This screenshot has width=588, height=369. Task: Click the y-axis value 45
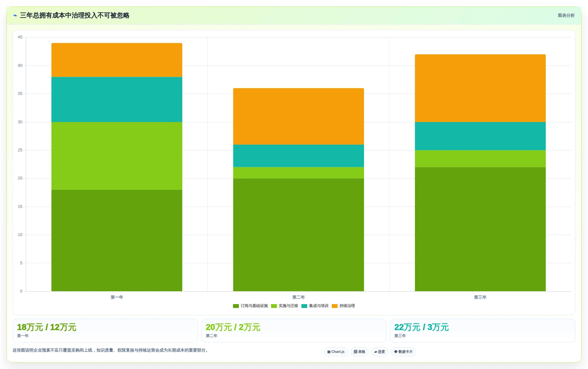20,37
